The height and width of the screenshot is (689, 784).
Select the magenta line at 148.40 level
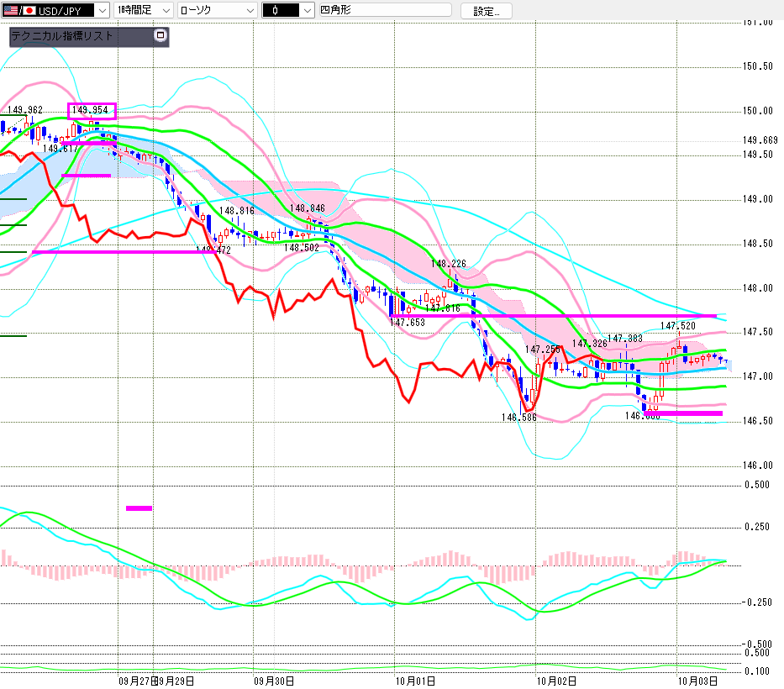[x=118, y=251]
